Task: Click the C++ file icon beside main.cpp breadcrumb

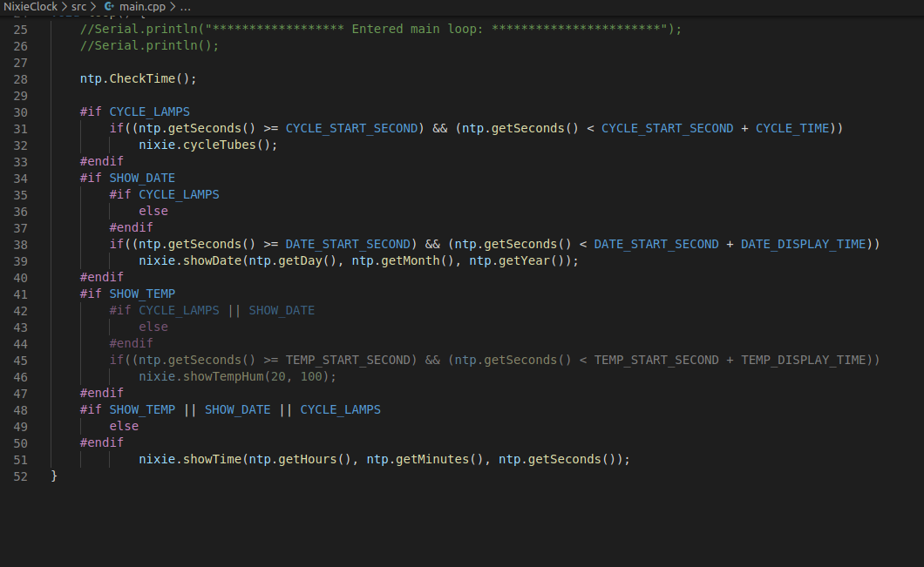Action: [109, 6]
